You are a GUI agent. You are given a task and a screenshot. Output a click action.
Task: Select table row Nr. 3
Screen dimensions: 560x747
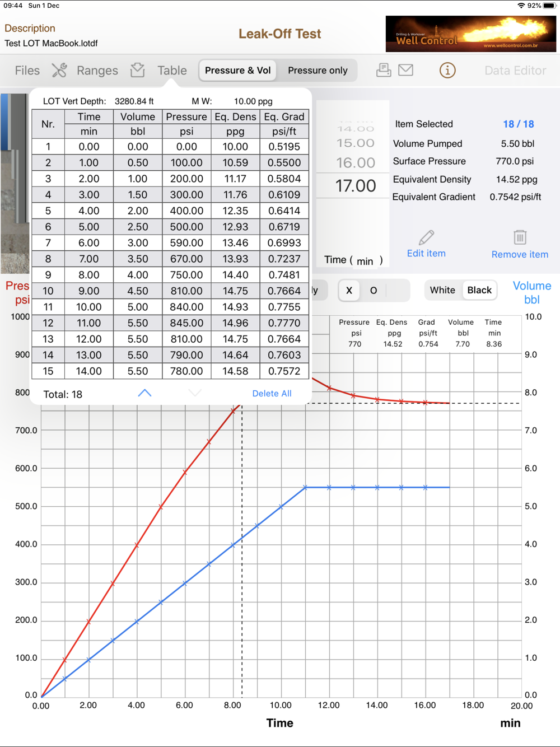pos(170,179)
